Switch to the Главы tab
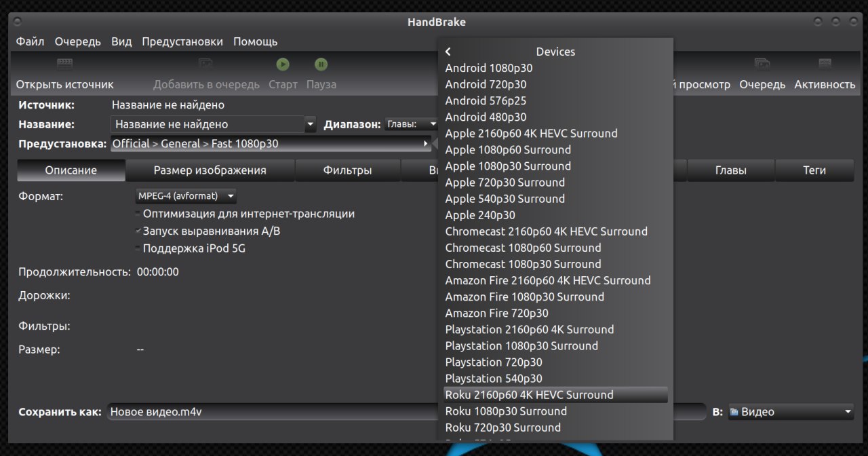The width and height of the screenshot is (868, 456). click(731, 170)
